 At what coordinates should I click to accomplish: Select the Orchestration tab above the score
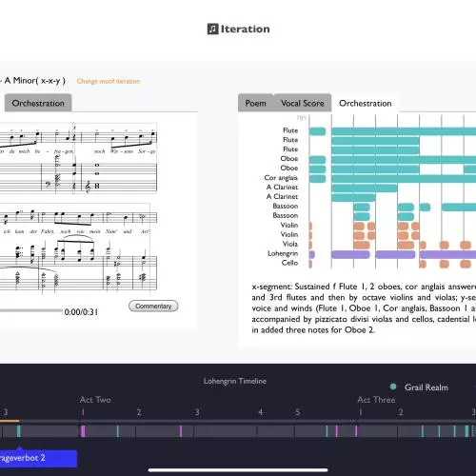point(38,103)
